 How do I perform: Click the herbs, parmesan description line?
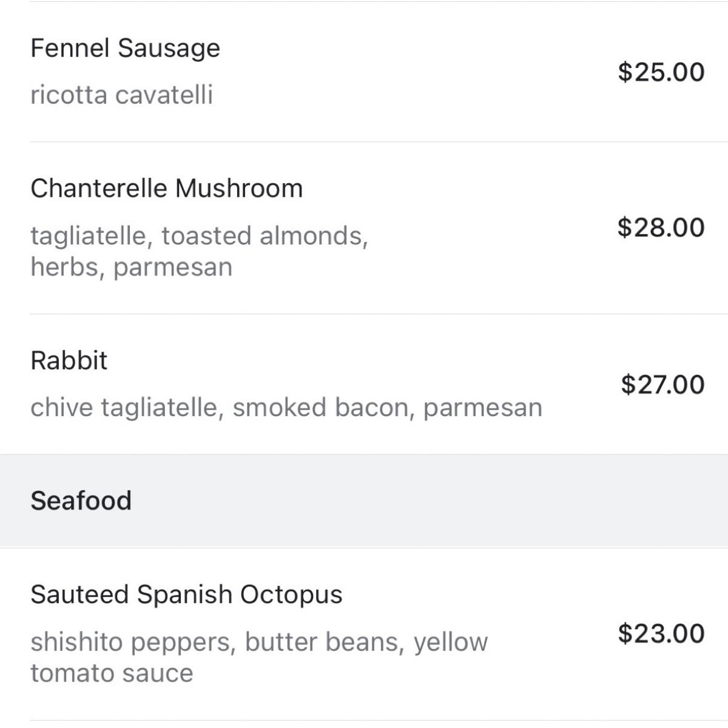point(131,268)
